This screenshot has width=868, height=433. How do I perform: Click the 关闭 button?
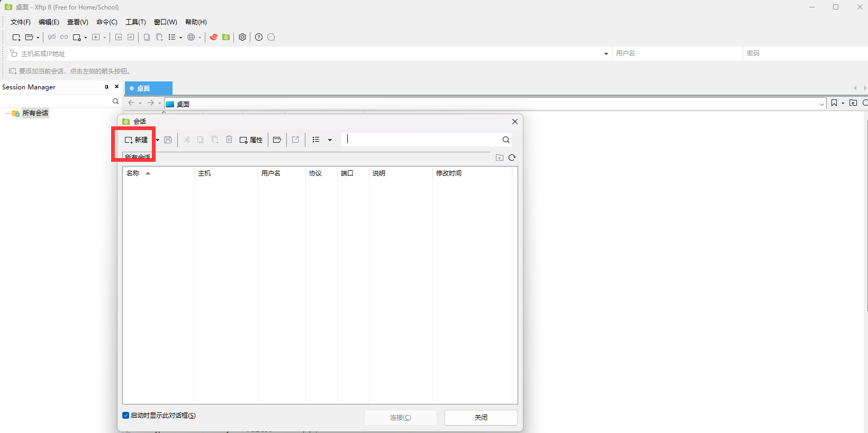[481, 418]
